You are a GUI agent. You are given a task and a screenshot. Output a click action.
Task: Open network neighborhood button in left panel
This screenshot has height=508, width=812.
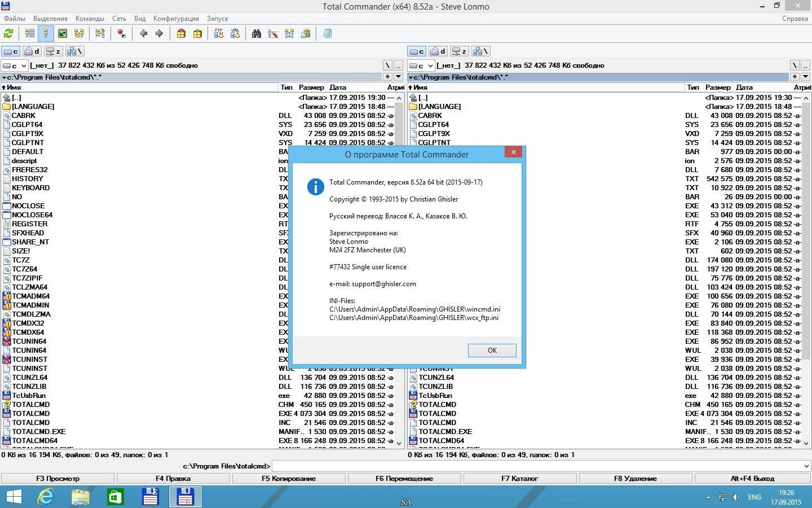[74, 51]
